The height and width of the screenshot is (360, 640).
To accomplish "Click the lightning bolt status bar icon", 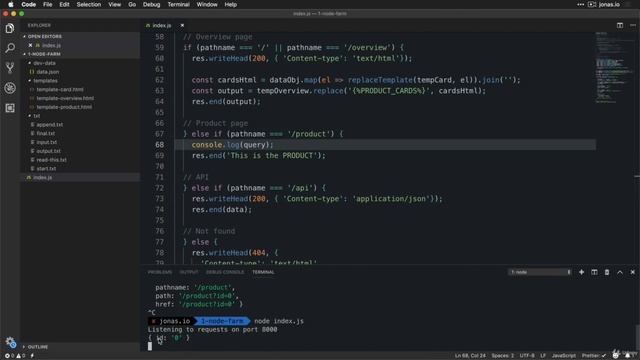I will 32,356.
